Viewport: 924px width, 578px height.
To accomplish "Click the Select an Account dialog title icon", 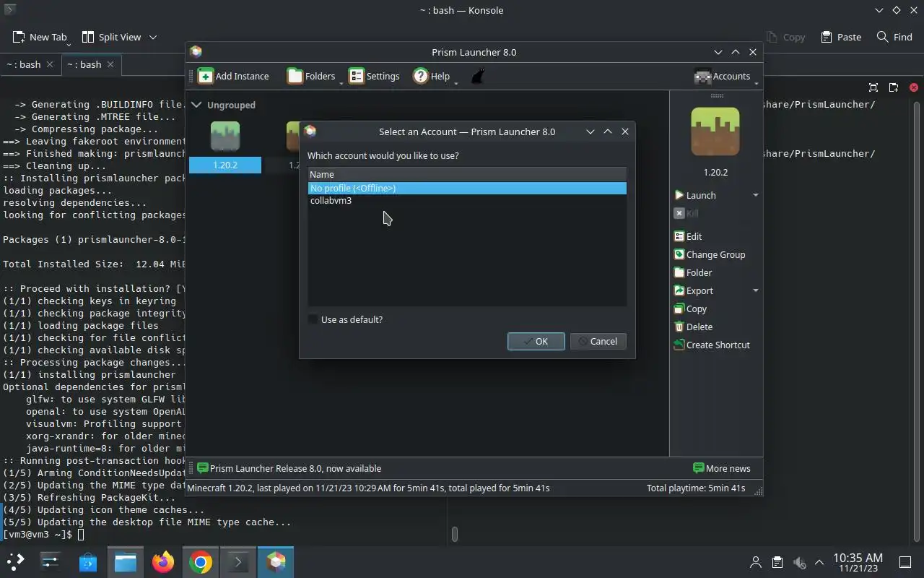I will tap(310, 131).
